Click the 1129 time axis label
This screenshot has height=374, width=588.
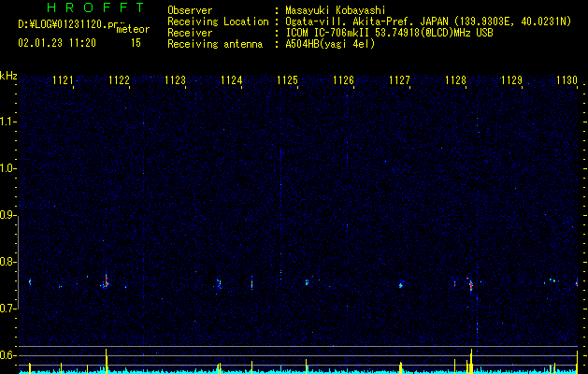[511, 80]
